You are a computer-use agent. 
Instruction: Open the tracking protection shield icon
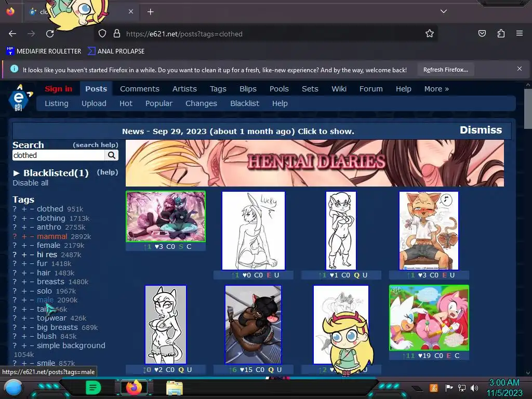pyautogui.click(x=102, y=34)
